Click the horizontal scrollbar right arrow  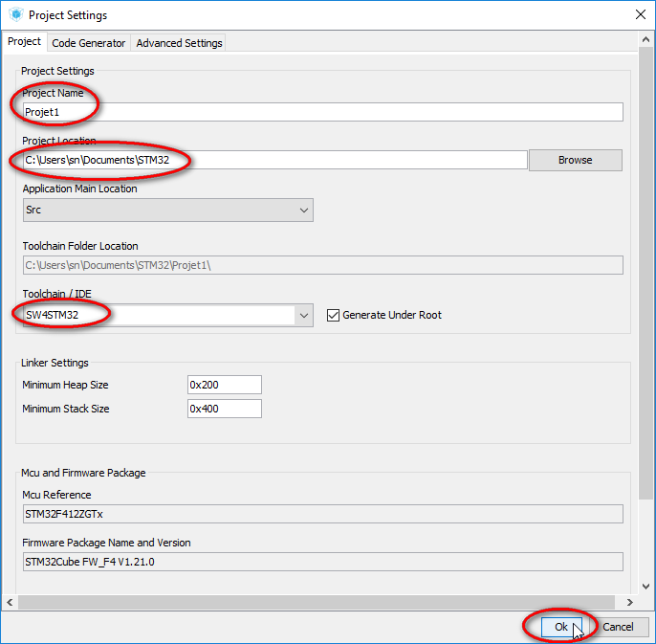click(630, 602)
